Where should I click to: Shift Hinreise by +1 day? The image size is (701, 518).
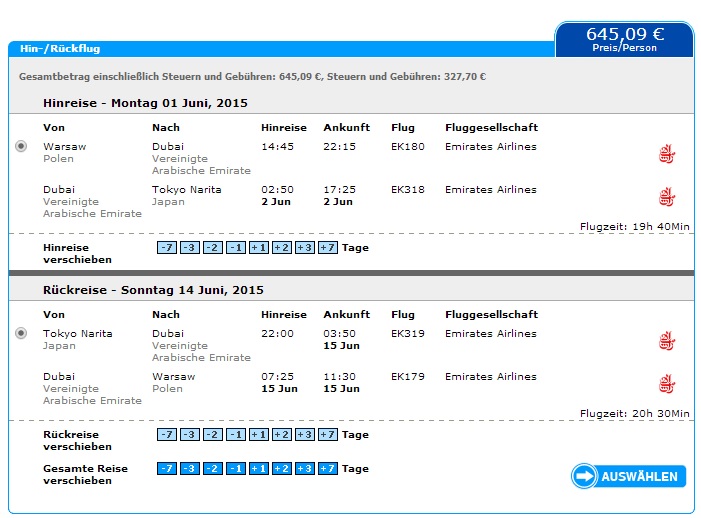point(259,248)
